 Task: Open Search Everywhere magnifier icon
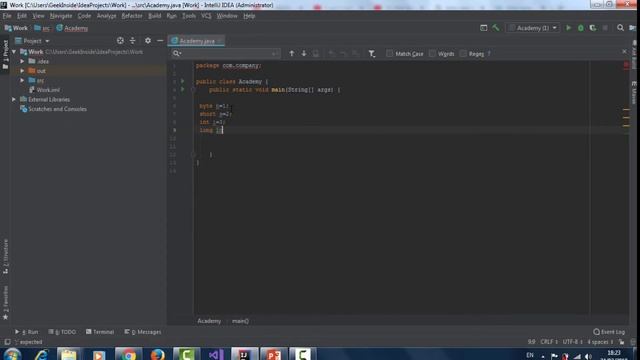pos(620,28)
